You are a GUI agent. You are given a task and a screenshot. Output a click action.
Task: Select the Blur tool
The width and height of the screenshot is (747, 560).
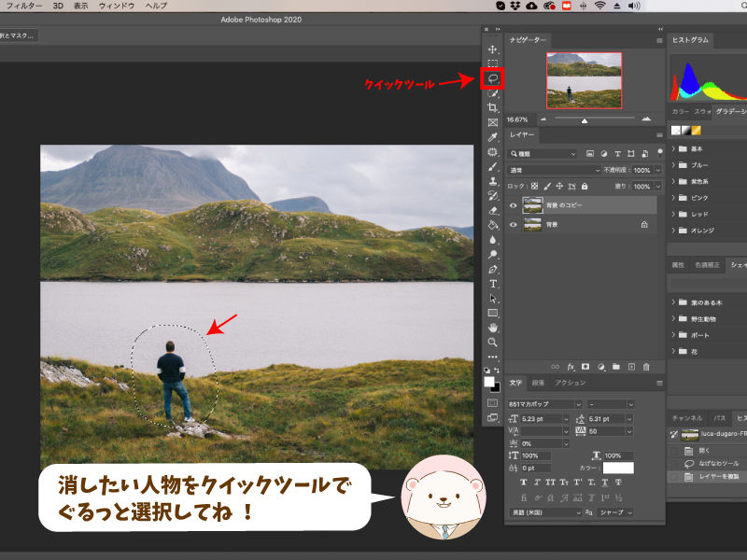(x=493, y=240)
